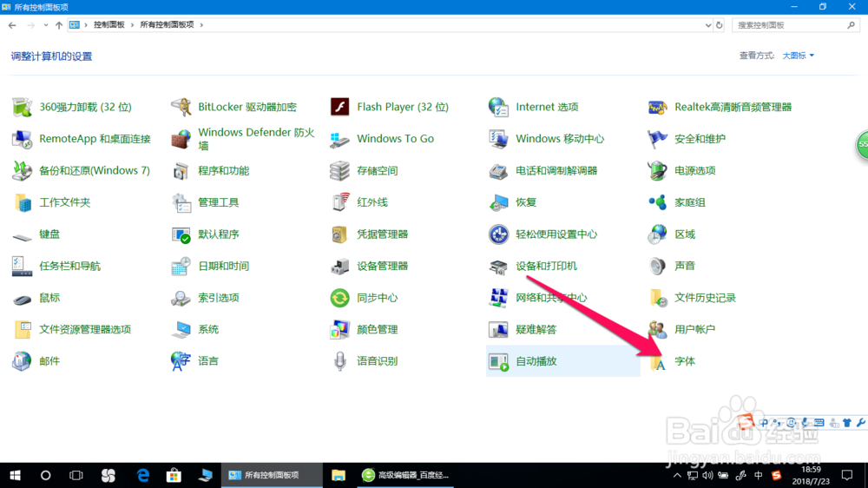
Task: Open the 360强力卸载 (32 位) icon
Action: 23,107
